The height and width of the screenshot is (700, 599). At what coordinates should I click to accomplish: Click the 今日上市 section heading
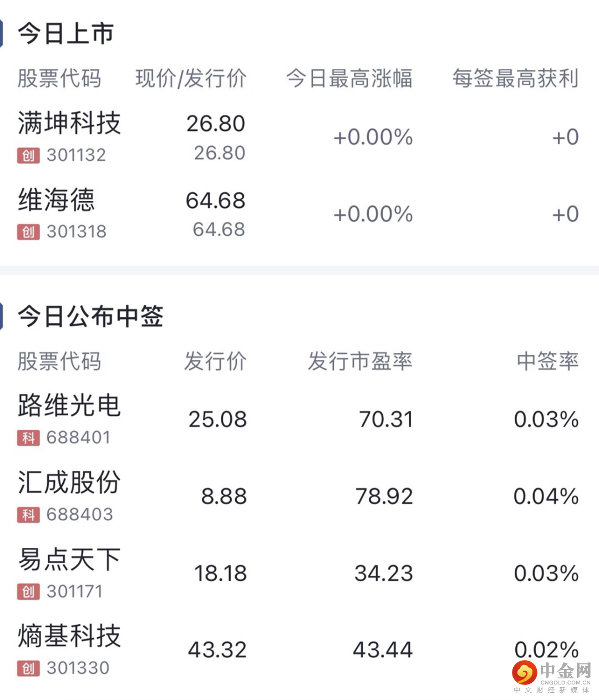66,34
